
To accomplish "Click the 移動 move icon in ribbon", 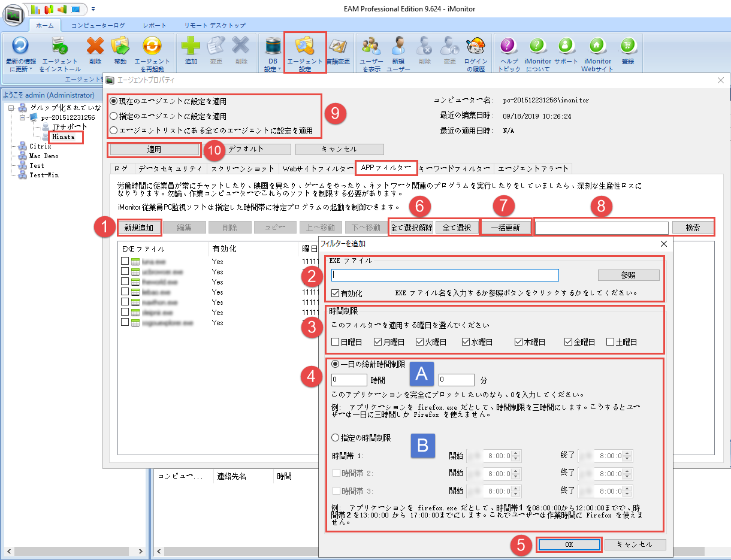I will tap(120, 47).
